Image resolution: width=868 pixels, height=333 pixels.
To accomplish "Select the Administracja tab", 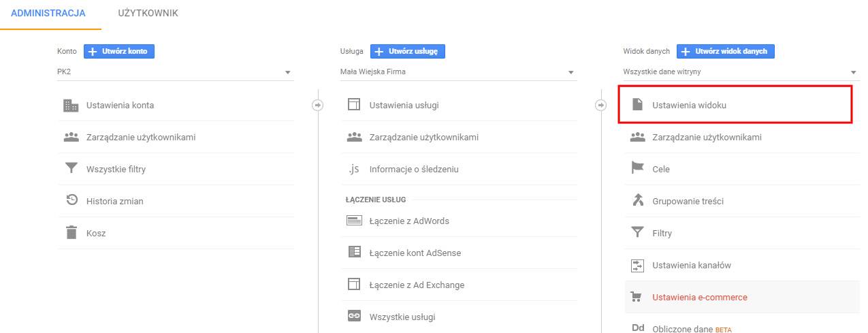I will pyautogui.click(x=48, y=13).
